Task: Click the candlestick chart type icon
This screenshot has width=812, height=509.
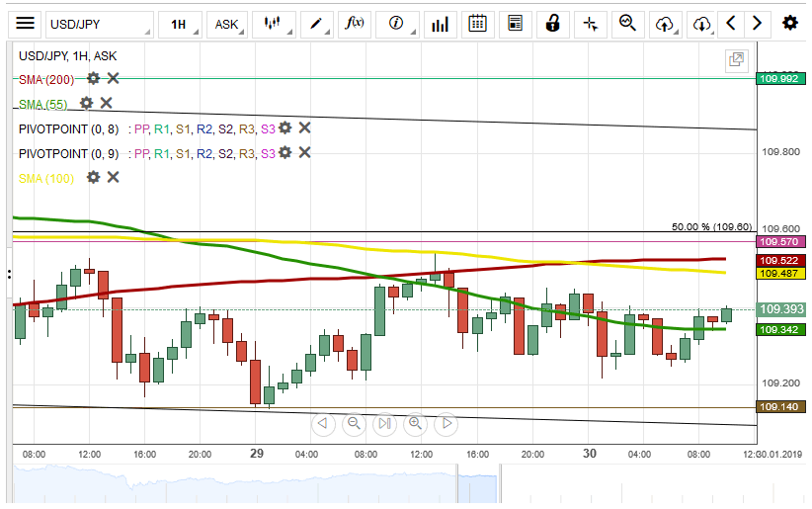Action: coord(273,24)
